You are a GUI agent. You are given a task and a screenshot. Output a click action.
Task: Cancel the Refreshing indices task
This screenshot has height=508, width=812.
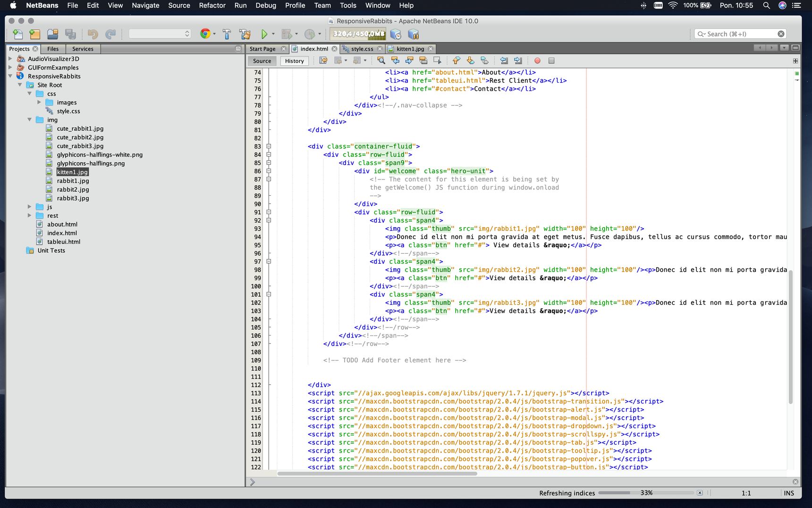(x=700, y=493)
